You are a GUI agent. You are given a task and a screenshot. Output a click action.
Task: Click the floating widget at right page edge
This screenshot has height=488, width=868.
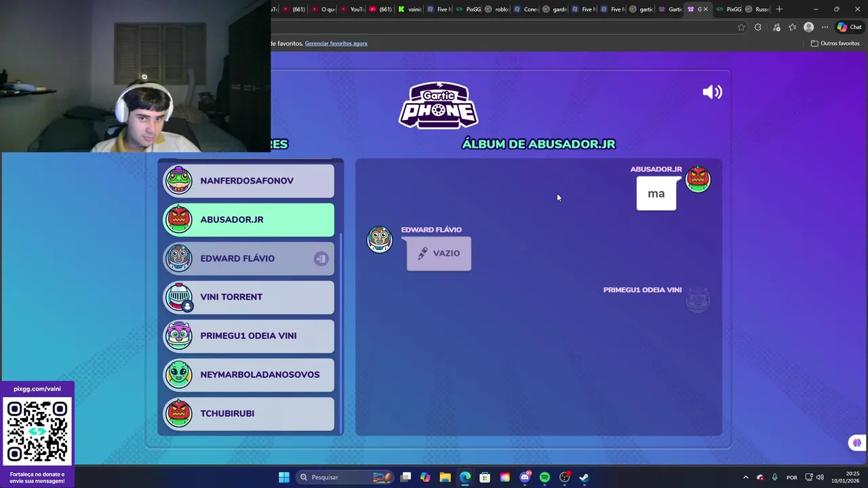click(x=856, y=443)
